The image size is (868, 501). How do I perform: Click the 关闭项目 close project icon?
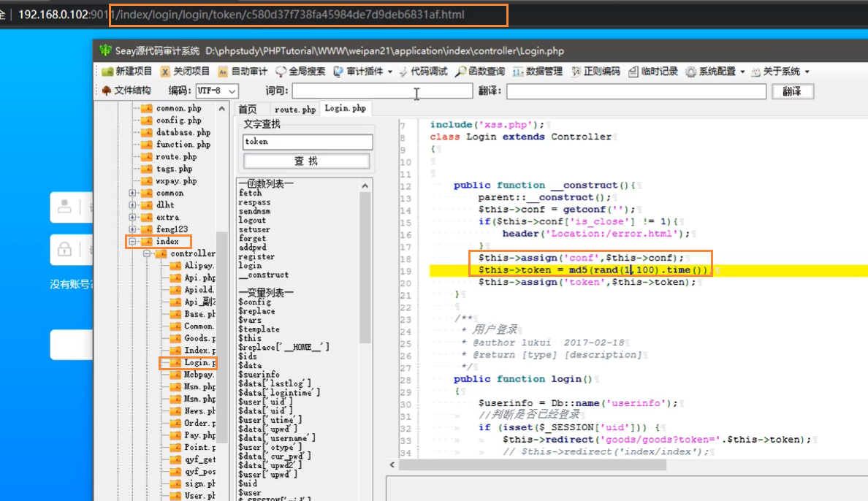165,72
